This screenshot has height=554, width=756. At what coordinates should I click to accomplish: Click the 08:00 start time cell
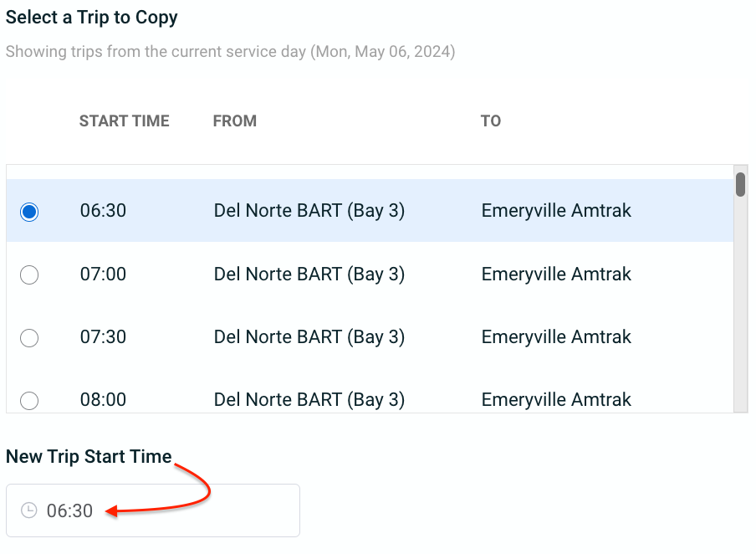pos(103,399)
